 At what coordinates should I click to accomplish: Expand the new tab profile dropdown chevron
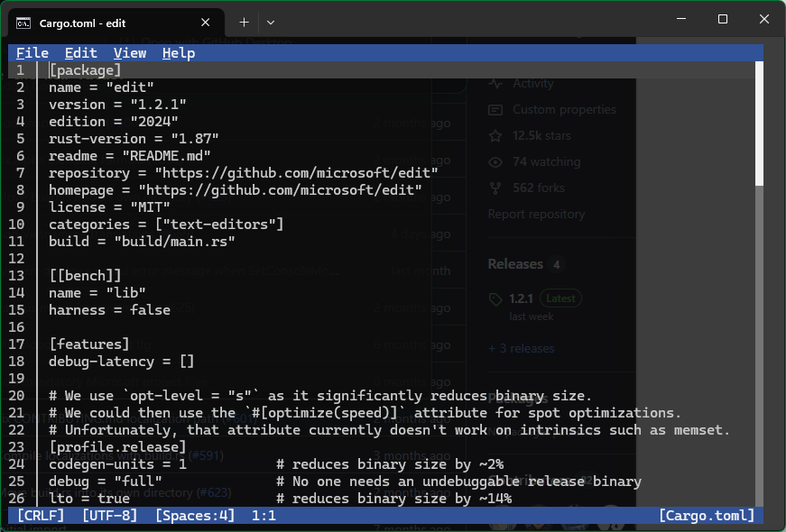[x=271, y=22]
